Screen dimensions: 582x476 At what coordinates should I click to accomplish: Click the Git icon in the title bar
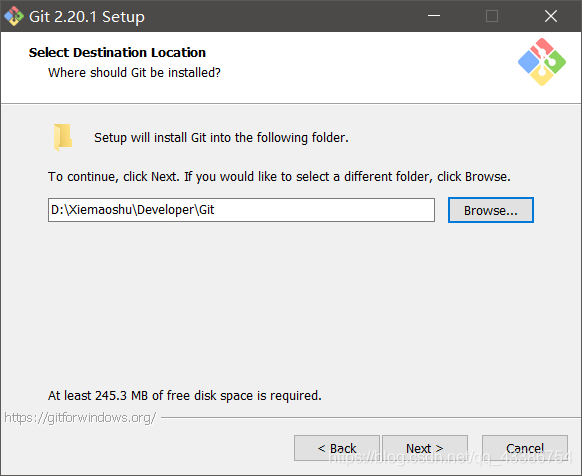[x=14, y=16]
